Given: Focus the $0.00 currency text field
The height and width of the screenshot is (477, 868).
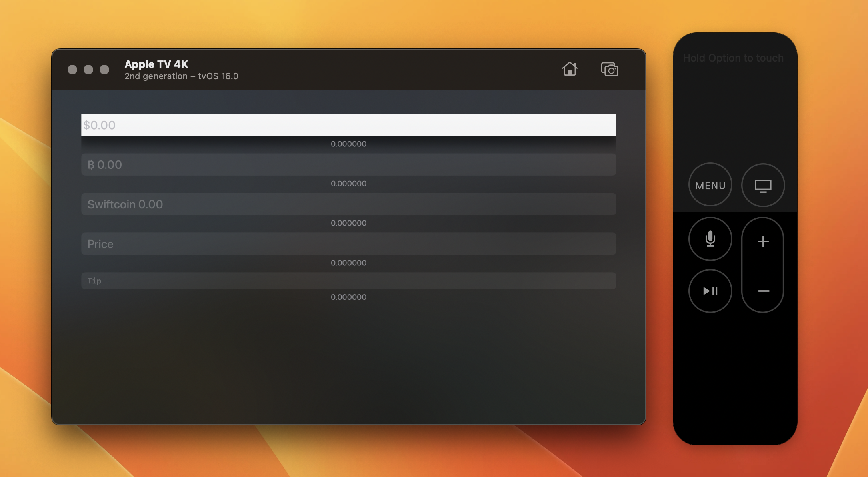Looking at the screenshot, I should [x=348, y=125].
